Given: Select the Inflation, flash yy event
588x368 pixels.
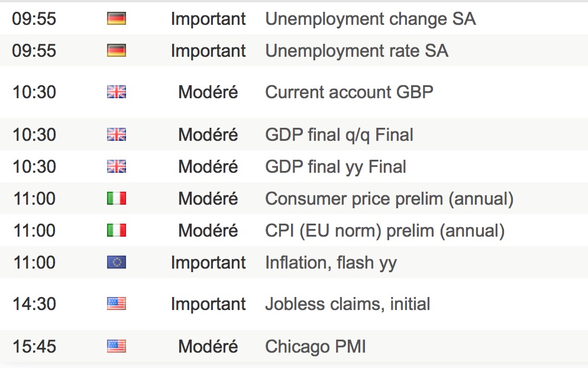Looking at the screenshot, I should coord(331,262).
